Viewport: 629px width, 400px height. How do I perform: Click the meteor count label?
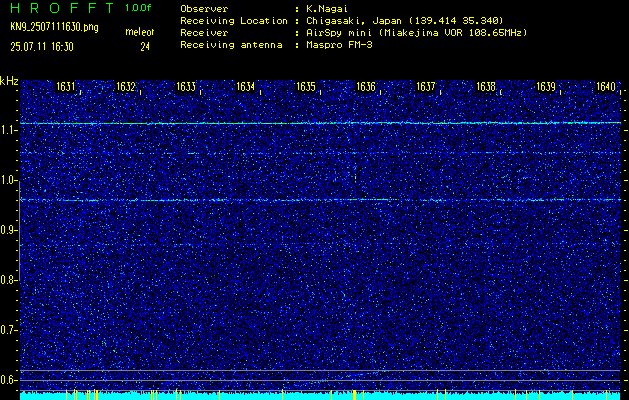pos(140,32)
